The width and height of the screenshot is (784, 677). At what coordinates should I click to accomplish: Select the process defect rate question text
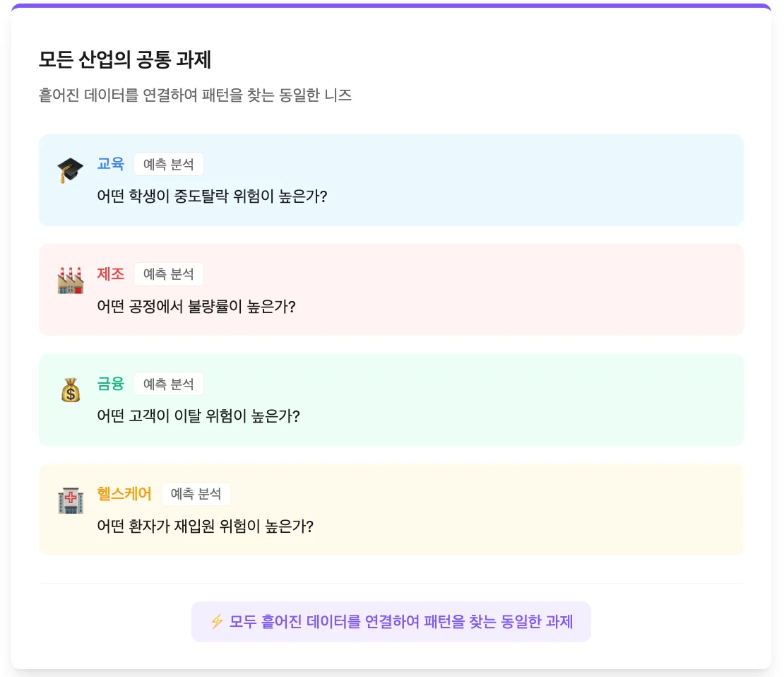coord(196,307)
